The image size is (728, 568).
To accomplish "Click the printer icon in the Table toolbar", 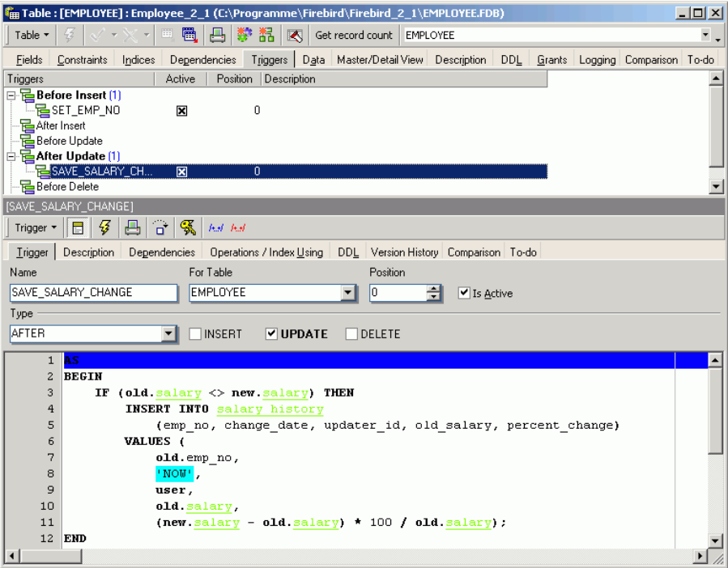I will pos(217,35).
